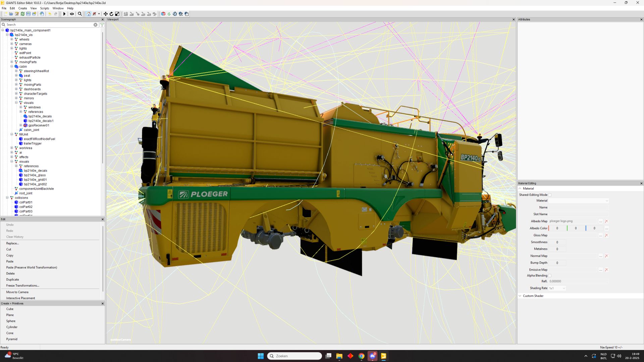Image resolution: width=644 pixels, height=362 pixels.
Task: Clear the Scenegraph search field
Action: (x=96, y=25)
